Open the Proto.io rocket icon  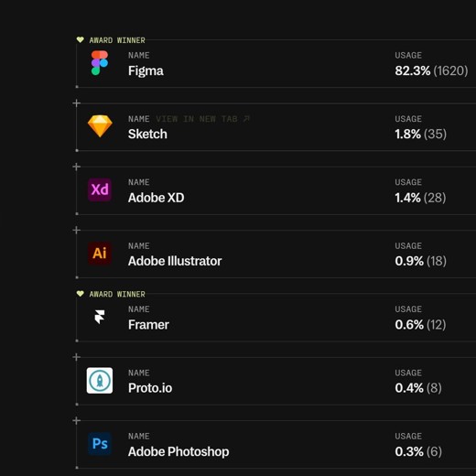pos(100,381)
